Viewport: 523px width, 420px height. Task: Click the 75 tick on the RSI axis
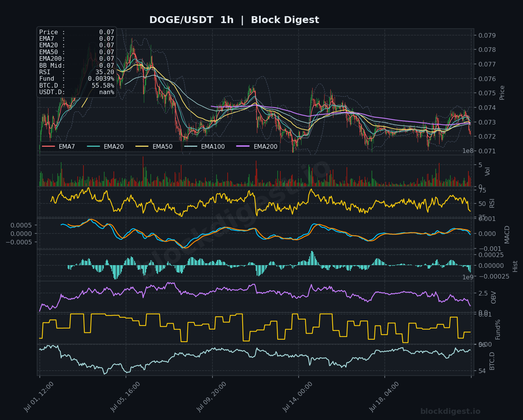[482, 190]
